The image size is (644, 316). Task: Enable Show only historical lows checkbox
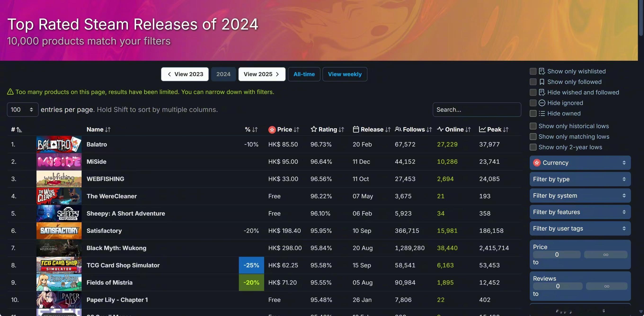(x=533, y=126)
